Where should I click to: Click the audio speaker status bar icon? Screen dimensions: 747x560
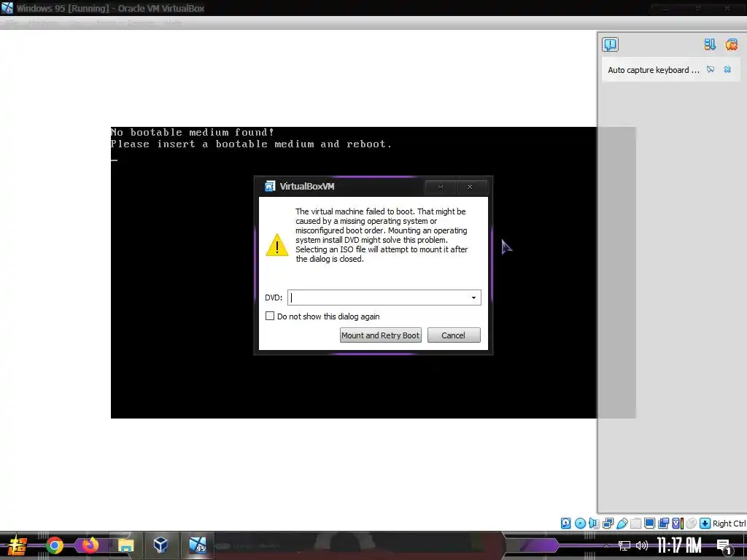[594, 524]
